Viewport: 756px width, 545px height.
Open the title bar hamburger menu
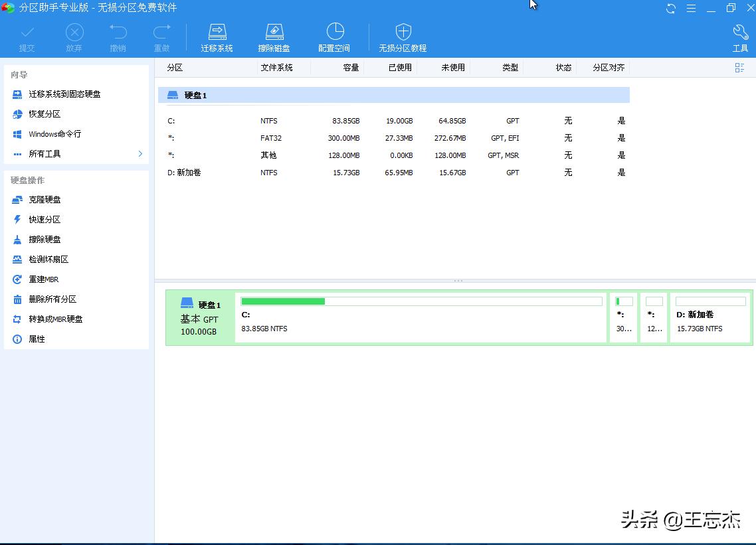(x=691, y=9)
